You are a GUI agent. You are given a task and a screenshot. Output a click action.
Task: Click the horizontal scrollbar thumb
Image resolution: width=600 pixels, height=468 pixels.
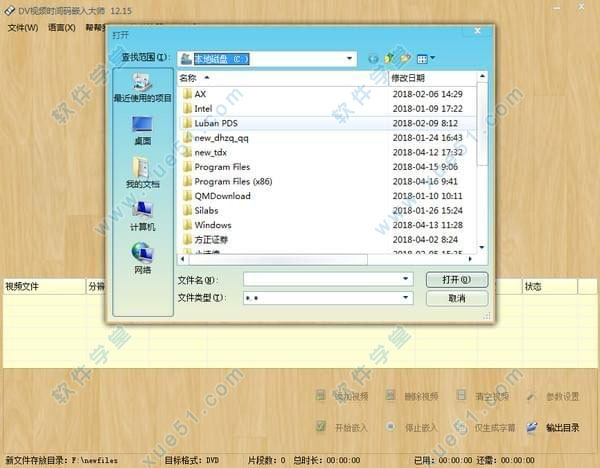278,259
